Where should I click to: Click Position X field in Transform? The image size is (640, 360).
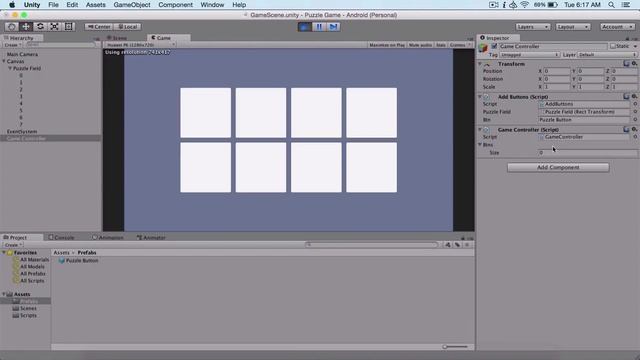pyautogui.click(x=557, y=71)
